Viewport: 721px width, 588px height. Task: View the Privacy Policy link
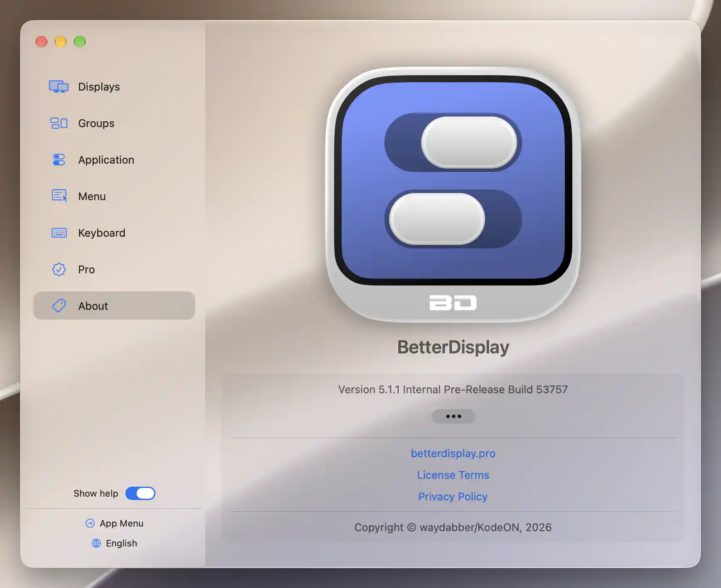click(453, 496)
